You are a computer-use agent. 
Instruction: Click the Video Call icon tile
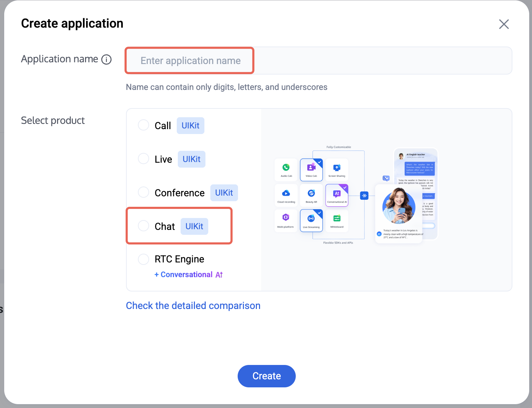click(x=311, y=170)
